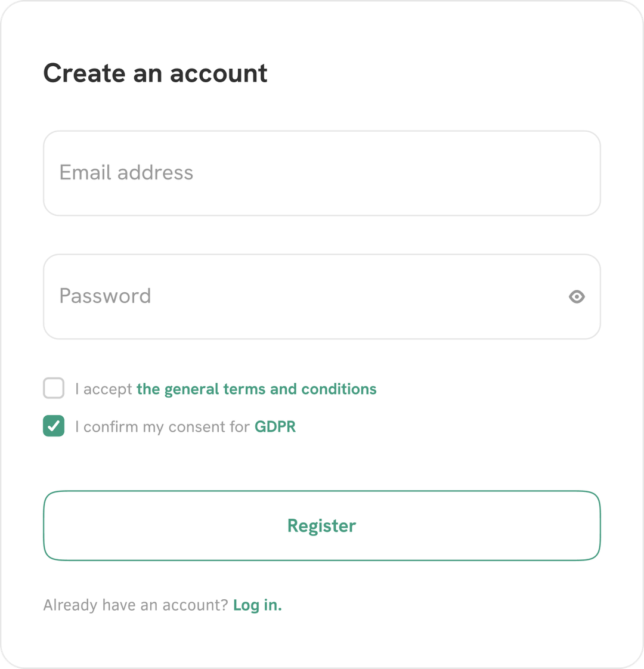Screen dimensions: 644x669
Task: Click the "Register" text label in green
Action: click(x=322, y=526)
